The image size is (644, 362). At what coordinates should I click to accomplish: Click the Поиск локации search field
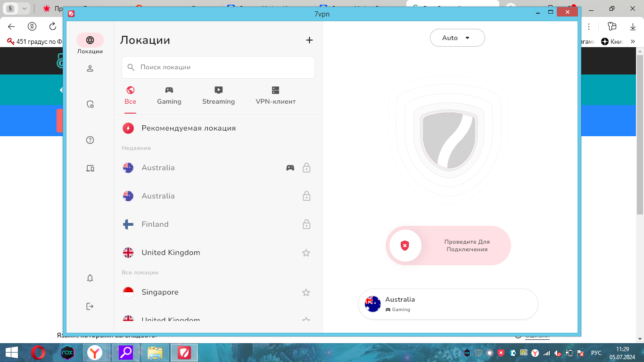(218, 67)
